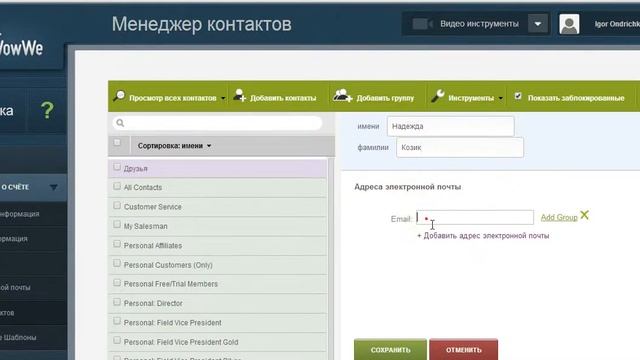Click the video camera icon

pyautogui.click(x=422, y=24)
